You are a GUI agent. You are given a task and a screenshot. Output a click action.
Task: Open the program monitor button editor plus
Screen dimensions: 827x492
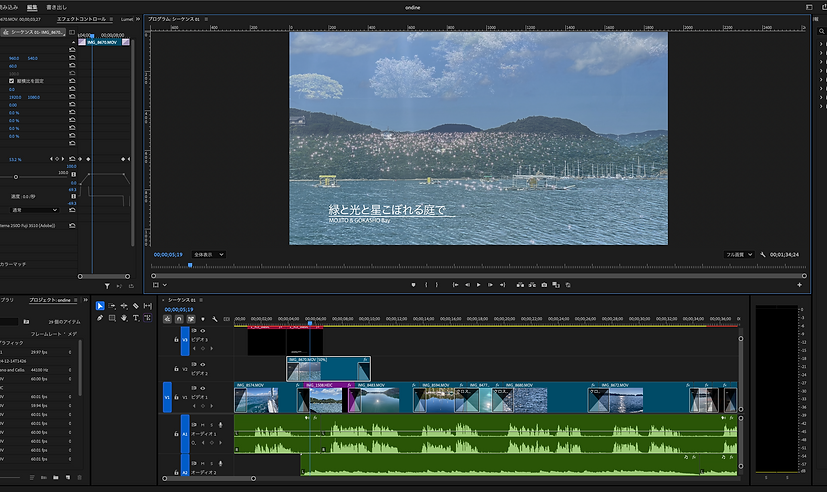[800, 285]
